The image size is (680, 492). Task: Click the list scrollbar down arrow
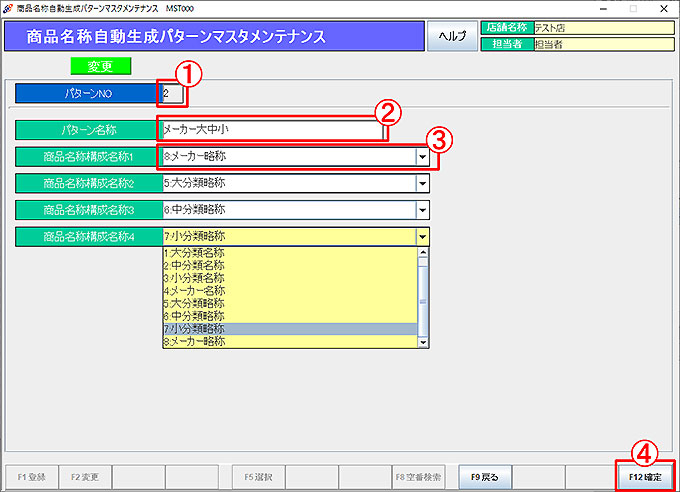coord(423,343)
